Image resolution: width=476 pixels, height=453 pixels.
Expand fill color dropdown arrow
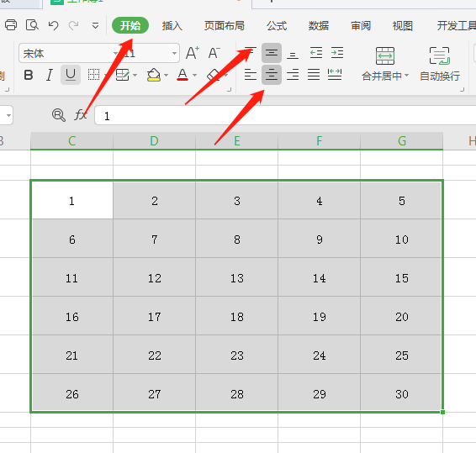(x=166, y=75)
